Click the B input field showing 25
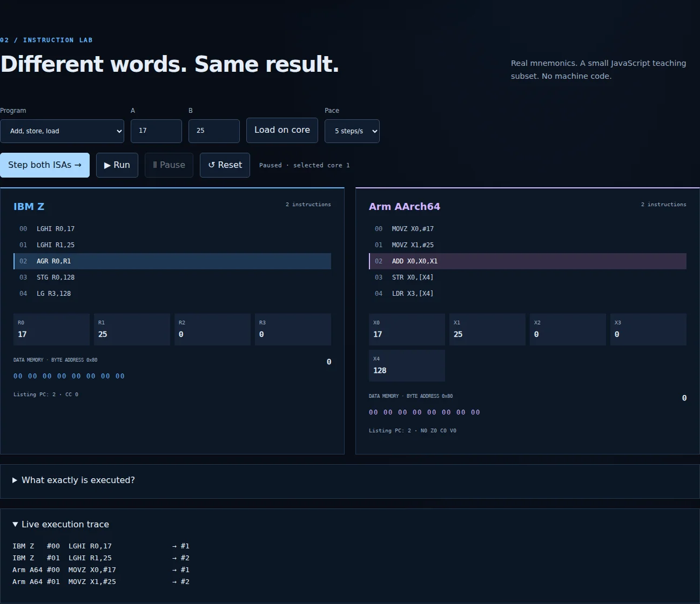700x604 pixels. pos(214,131)
